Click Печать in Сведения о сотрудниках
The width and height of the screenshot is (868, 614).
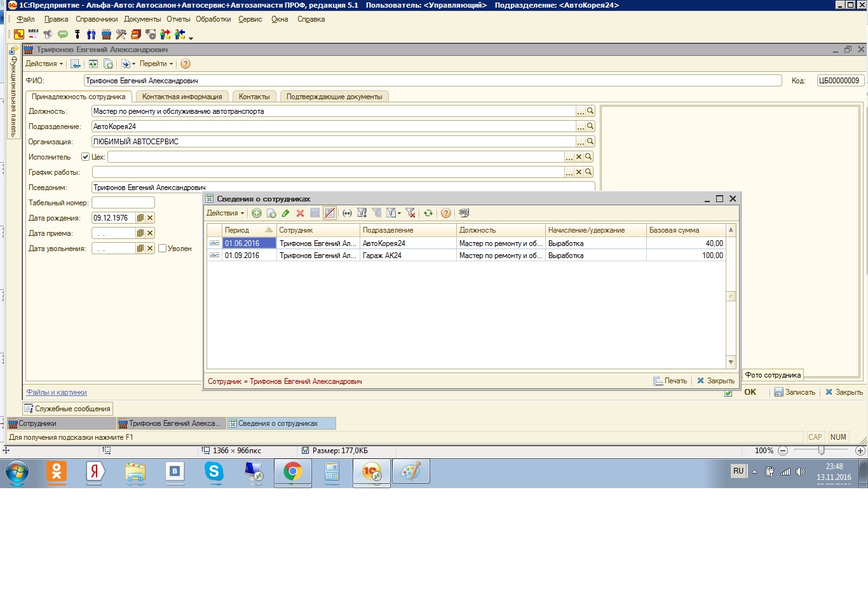[x=670, y=381]
